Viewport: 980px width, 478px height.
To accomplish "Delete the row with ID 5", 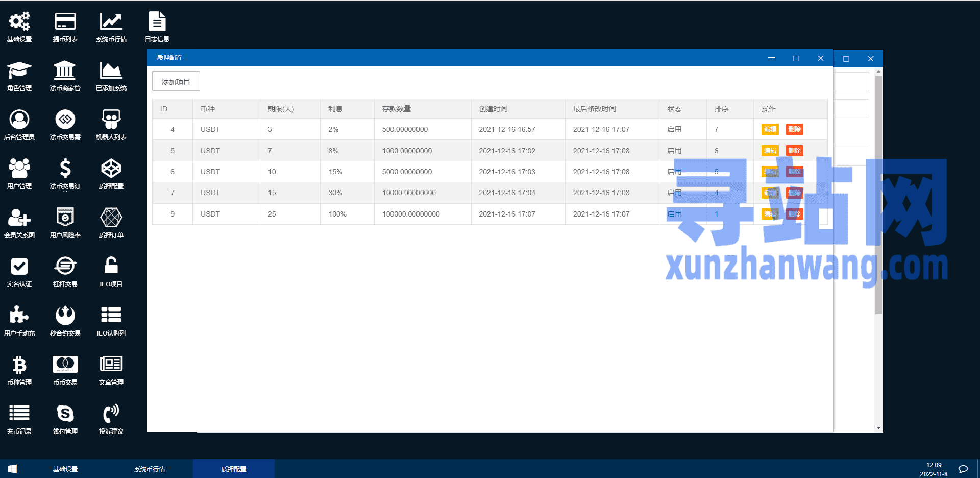I will click(x=794, y=151).
